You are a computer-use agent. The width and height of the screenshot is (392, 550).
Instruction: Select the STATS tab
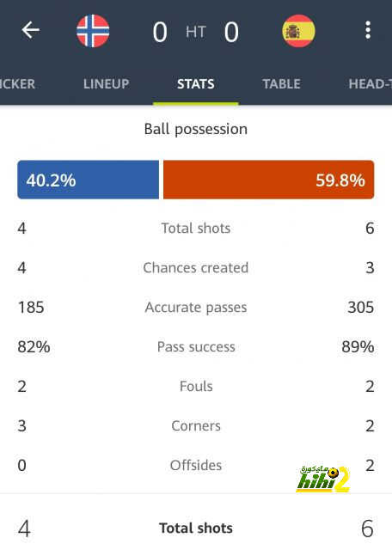pos(195,83)
